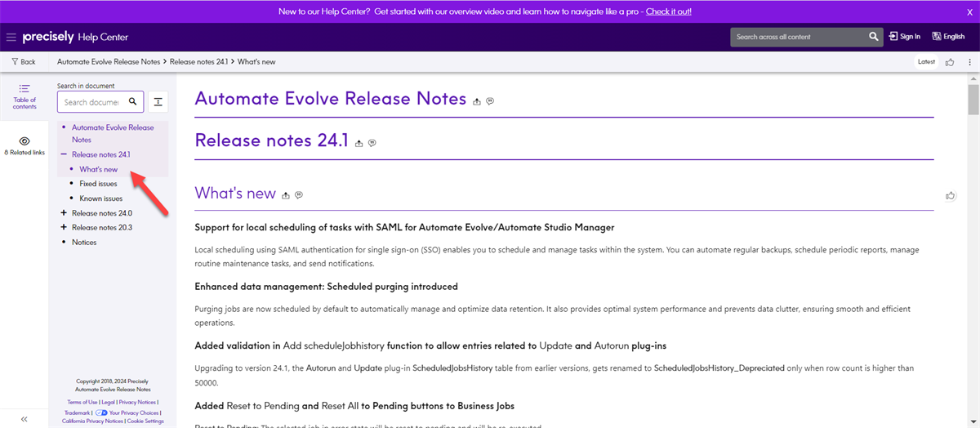This screenshot has height=428, width=980.
Task: Comment on Automate Evolve Release Notes heading
Action: tap(490, 101)
